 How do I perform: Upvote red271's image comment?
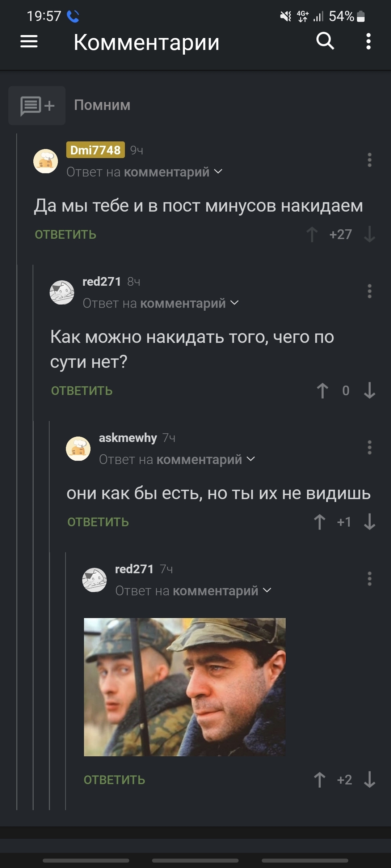pos(319,780)
